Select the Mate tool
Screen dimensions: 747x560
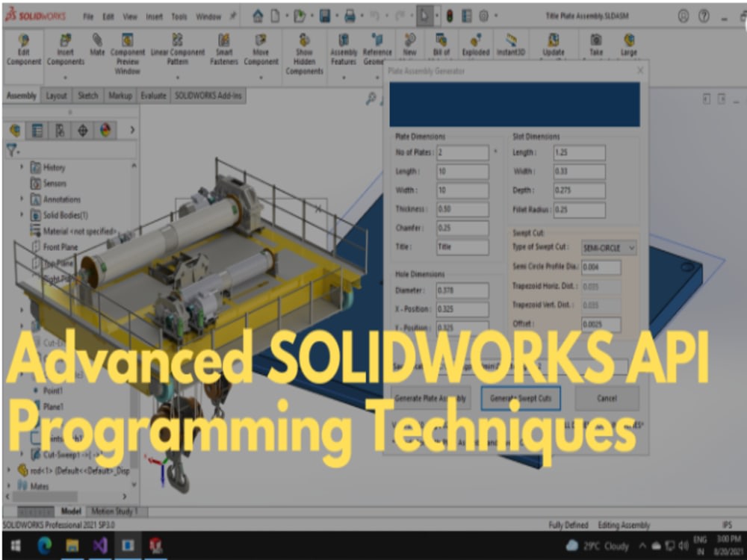[97, 45]
